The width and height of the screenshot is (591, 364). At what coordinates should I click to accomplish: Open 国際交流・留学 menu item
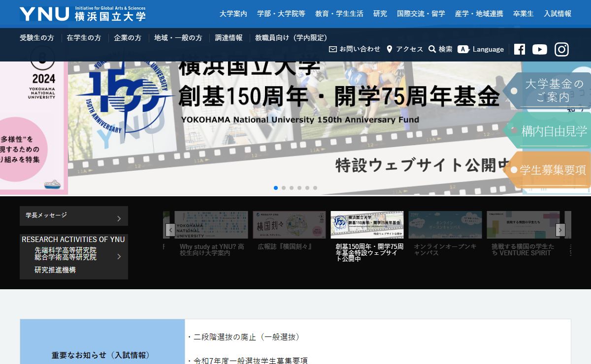(x=421, y=14)
